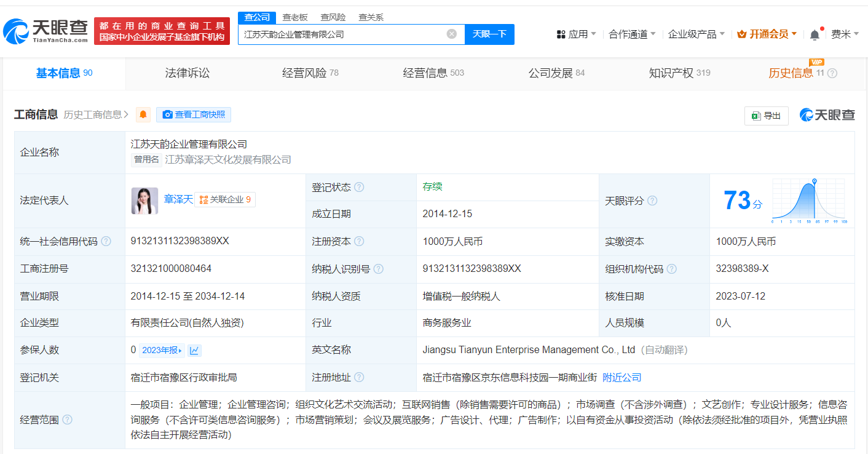Switch search mode to 查关系
This screenshot has width=868, height=454.
point(371,17)
